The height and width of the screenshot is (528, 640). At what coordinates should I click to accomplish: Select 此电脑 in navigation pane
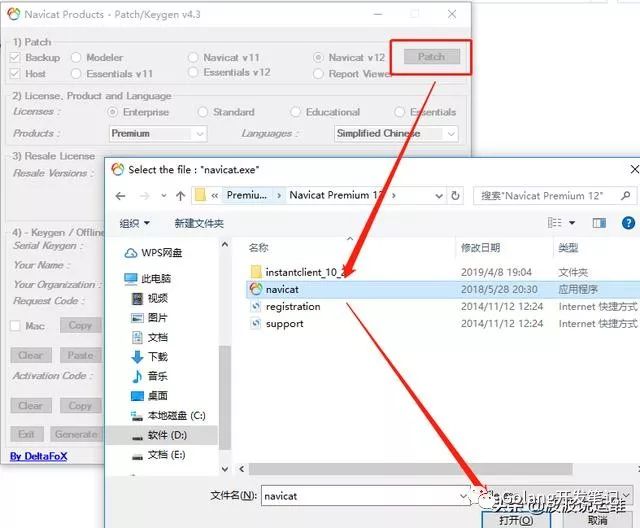click(x=148, y=279)
